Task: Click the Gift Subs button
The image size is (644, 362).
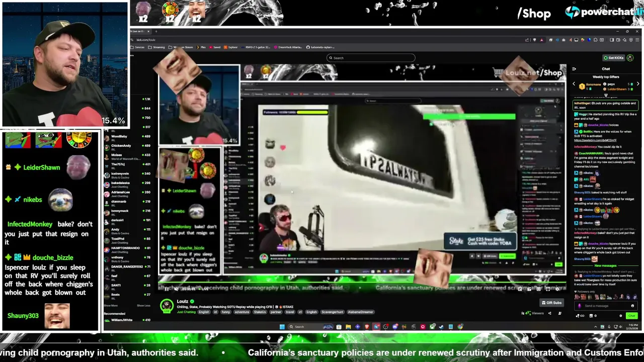Action: click(x=551, y=303)
